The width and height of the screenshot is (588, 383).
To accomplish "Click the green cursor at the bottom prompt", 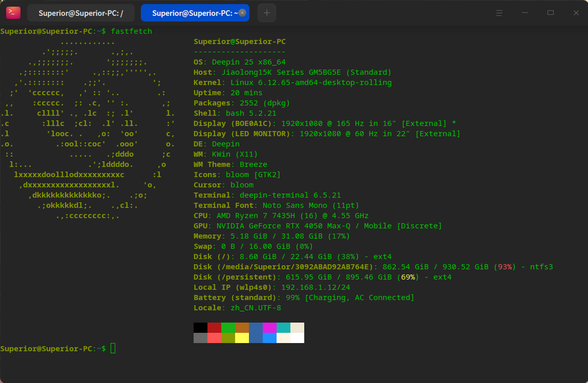I will 113,349.
